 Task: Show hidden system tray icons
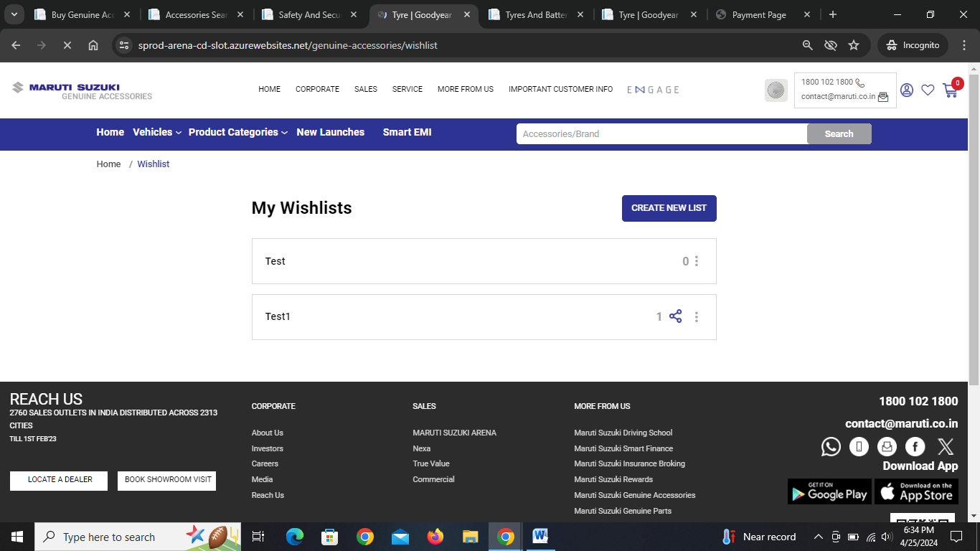pos(818,537)
